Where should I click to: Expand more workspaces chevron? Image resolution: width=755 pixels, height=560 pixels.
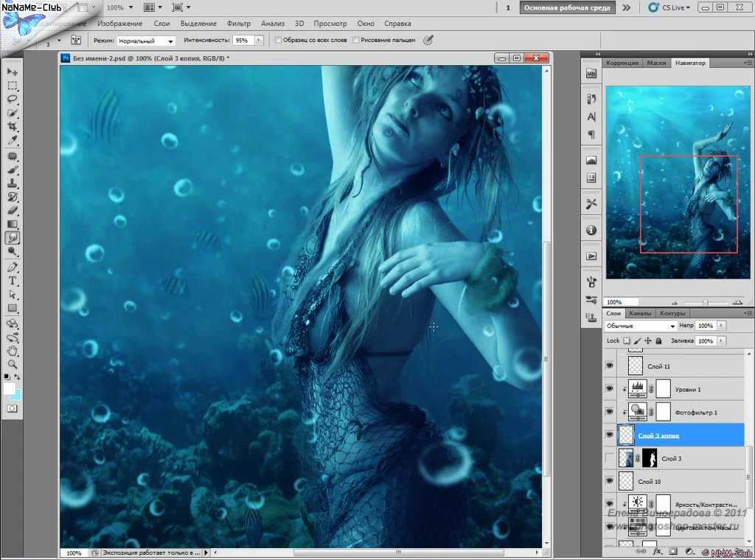tap(627, 7)
